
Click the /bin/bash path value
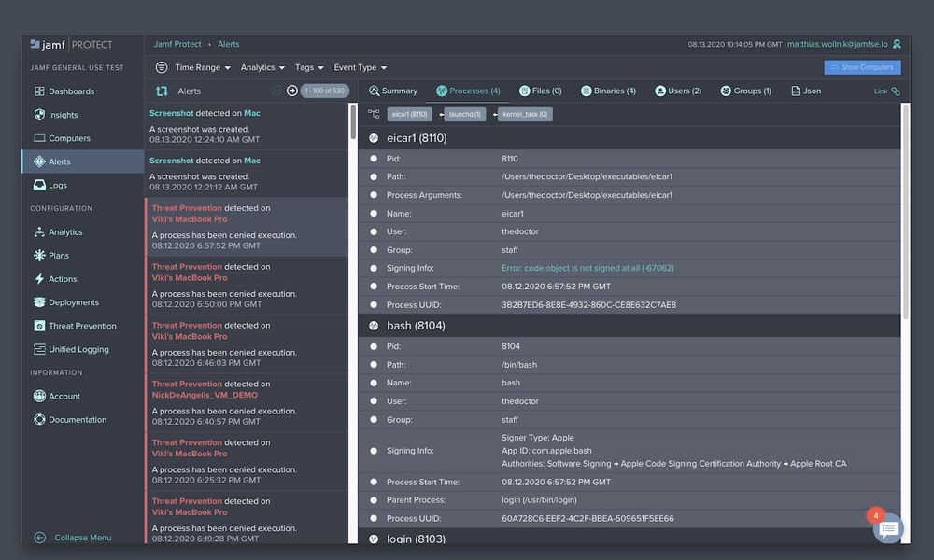click(518, 365)
